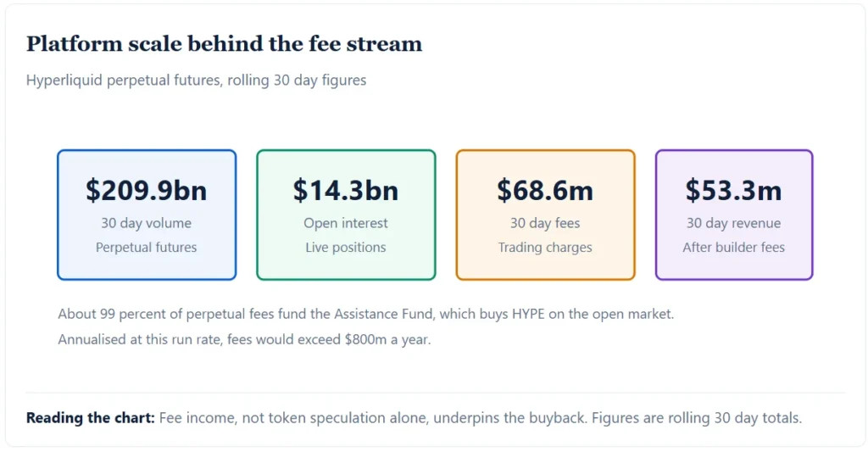The image size is (868, 452).
Task: Click the 'Live positions' label in green card
Action: [x=346, y=248]
